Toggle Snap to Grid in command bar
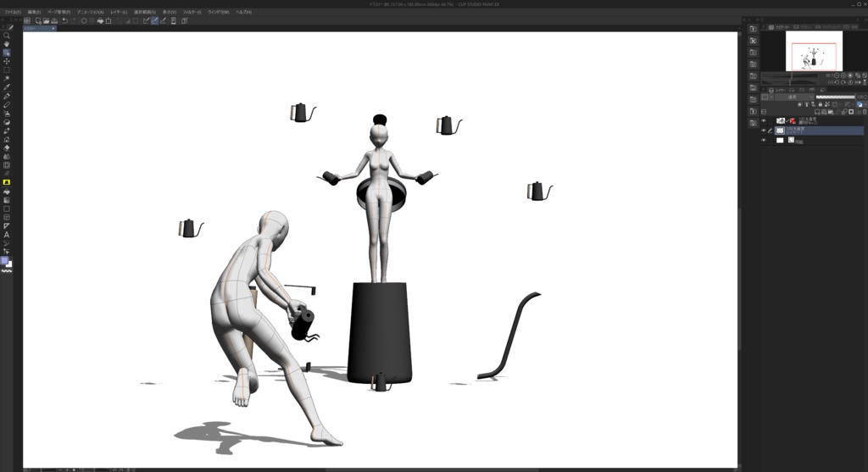 [x=164, y=20]
